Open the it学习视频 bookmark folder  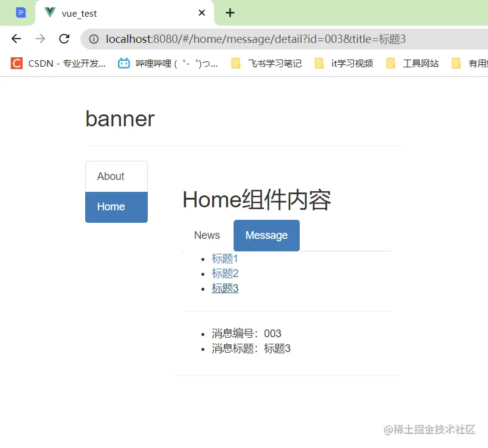344,64
